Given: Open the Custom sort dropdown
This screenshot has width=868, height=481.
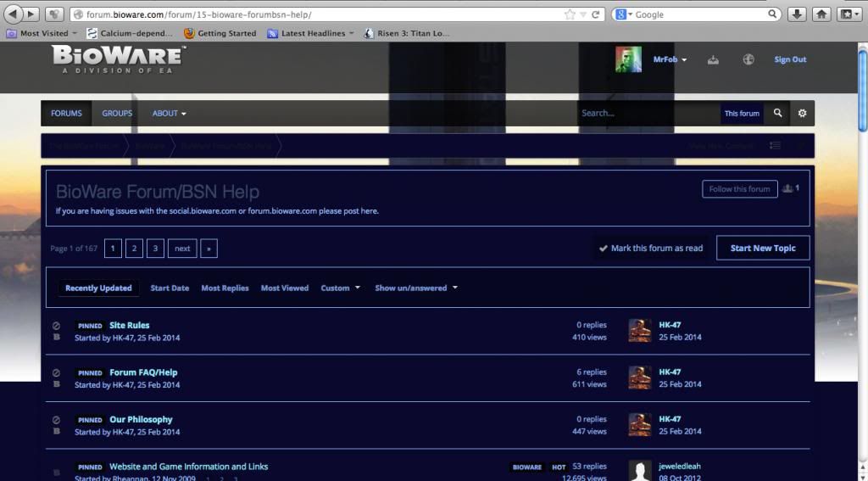Looking at the screenshot, I should point(341,288).
